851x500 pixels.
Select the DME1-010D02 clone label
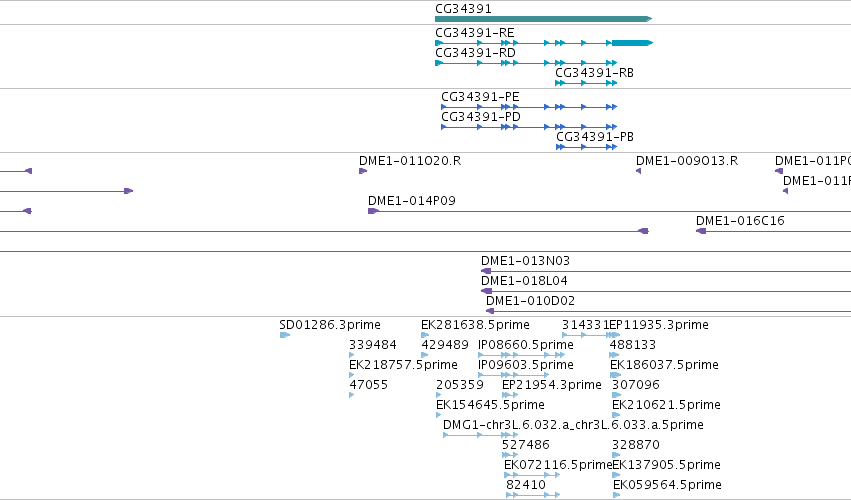click(530, 301)
